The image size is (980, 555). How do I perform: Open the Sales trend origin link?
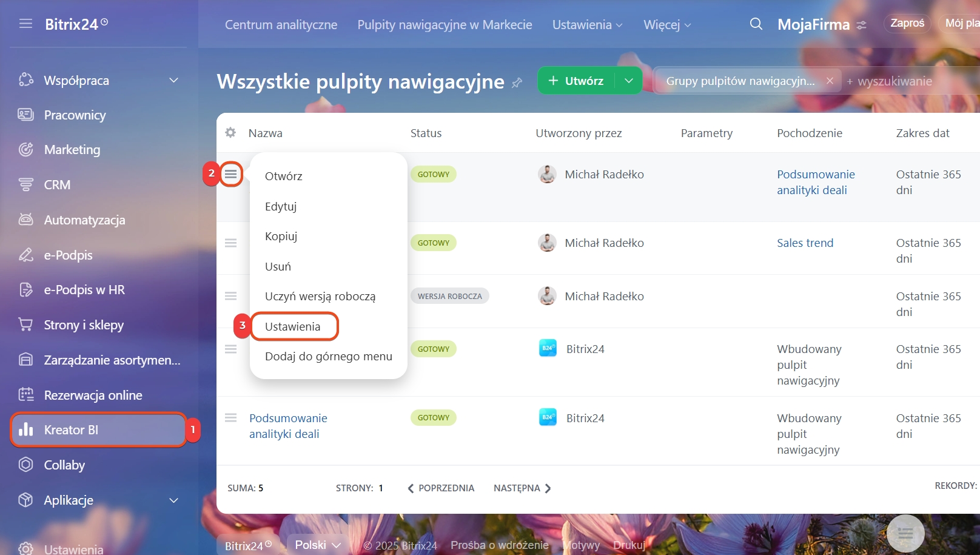805,243
